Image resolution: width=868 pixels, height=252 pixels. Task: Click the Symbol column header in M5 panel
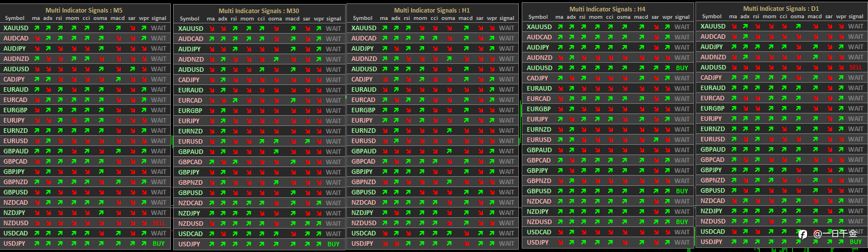tap(15, 18)
